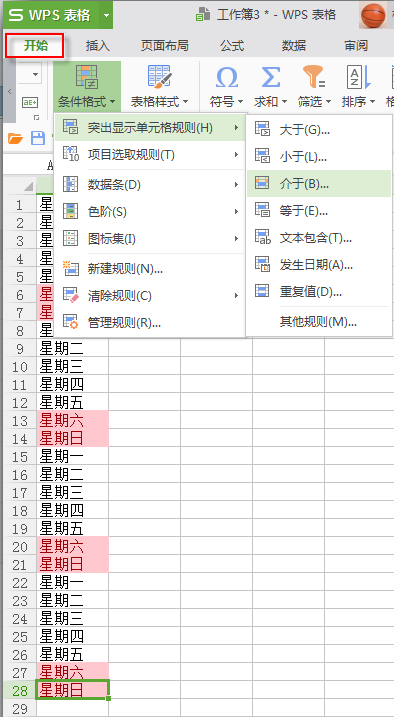Image resolution: width=394 pixels, height=717 pixels.
Task: Expand the 清除规则(C) submenu
Action: pos(150,296)
